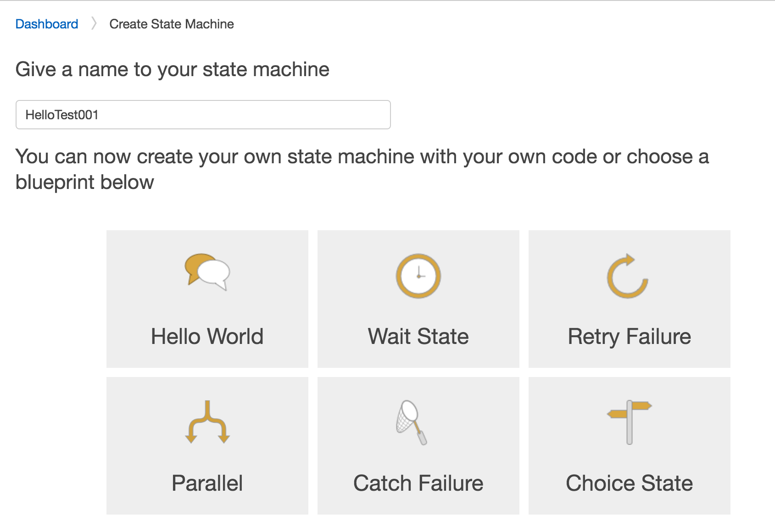The height and width of the screenshot is (532, 775).
Task: Click the 'Create State Machine' breadcrumb text
Action: pos(172,24)
